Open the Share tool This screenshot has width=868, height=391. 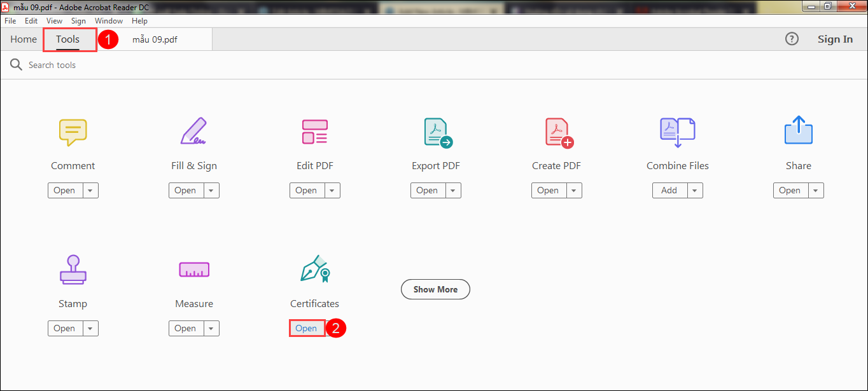(x=790, y=190)
